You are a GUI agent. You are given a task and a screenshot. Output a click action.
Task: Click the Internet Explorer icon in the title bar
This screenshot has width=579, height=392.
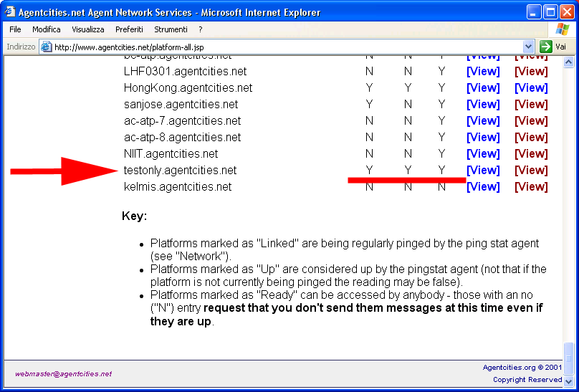tap(9, 12)
